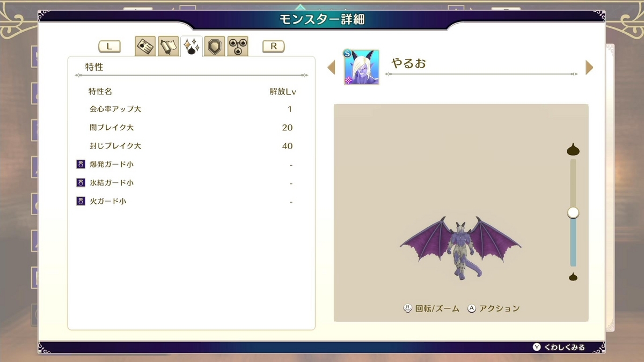The height and width of the screenshot is (362, 644).
Task: Click the S rank badge on portrait
Action: coord(347,53)
